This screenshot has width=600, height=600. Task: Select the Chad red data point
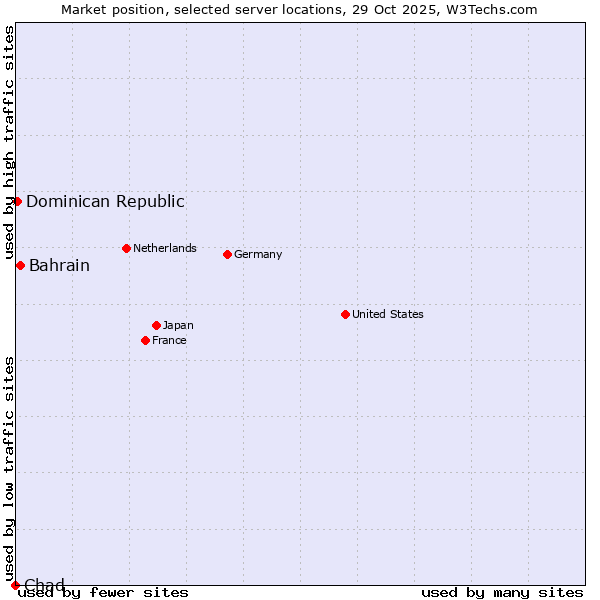pyautogui.click(x=15, y=585)
